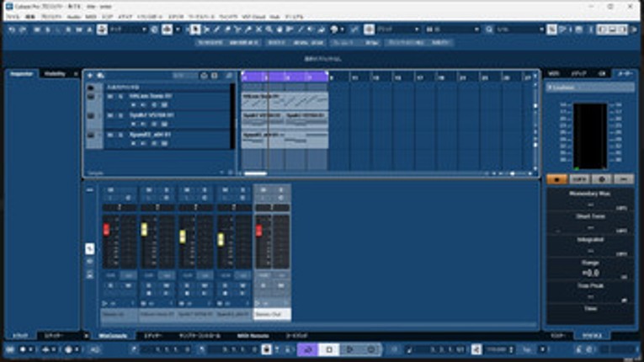Viewport: 644px width, 362px height.
Task: Open the Audio menu
Action: pyautogui.click(x=74, y=16)
